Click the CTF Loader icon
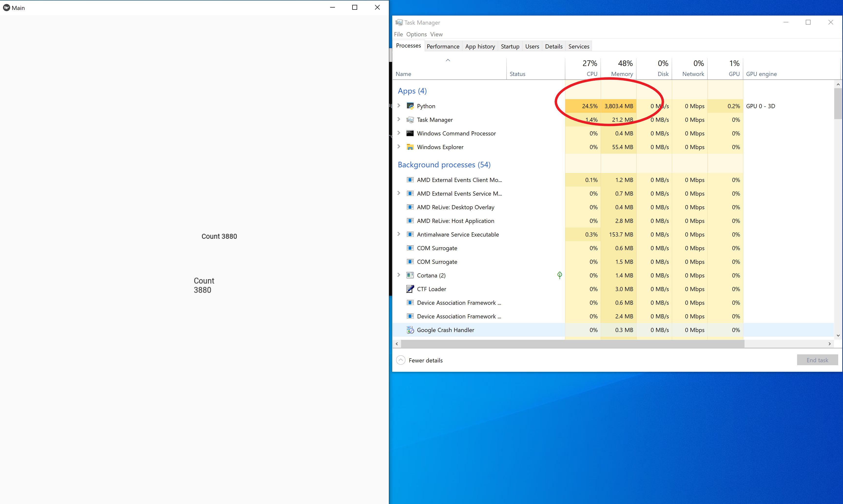This screenshot has height=504, width=843. tap(410, 289)
